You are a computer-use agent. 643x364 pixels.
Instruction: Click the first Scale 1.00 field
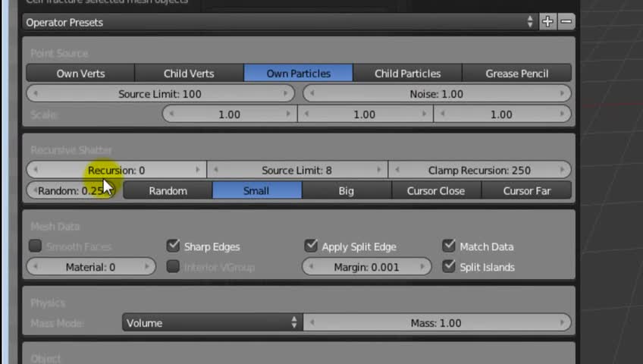pyautogui.click(x=230, y=115)
